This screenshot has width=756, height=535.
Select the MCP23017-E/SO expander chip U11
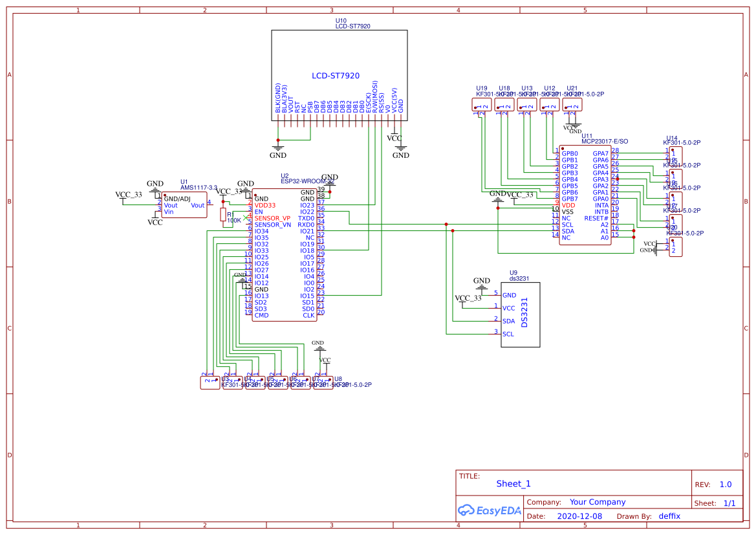click(x=585, y=194)
